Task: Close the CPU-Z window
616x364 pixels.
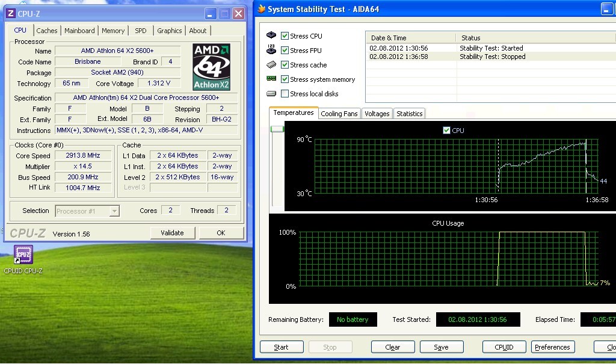Action: tap(238, 14)
